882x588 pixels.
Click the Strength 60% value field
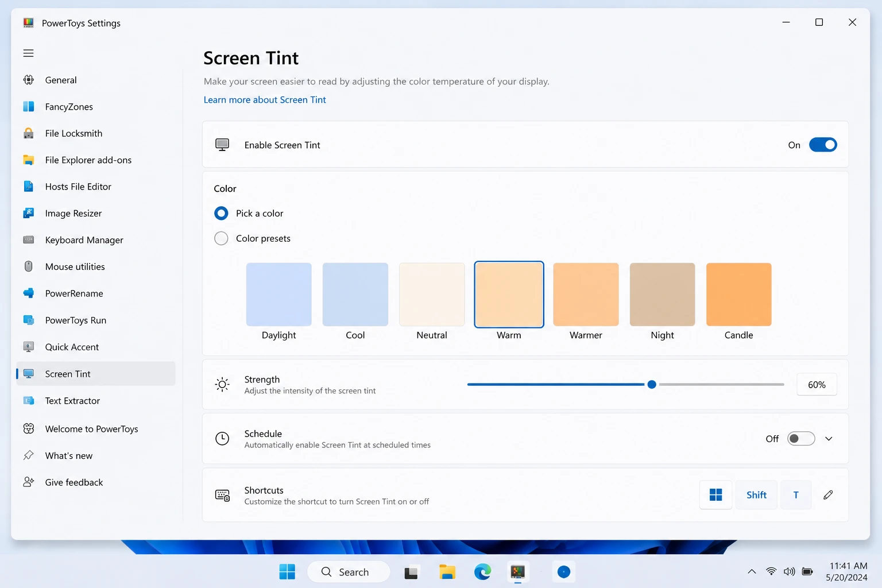click(817, 385)
